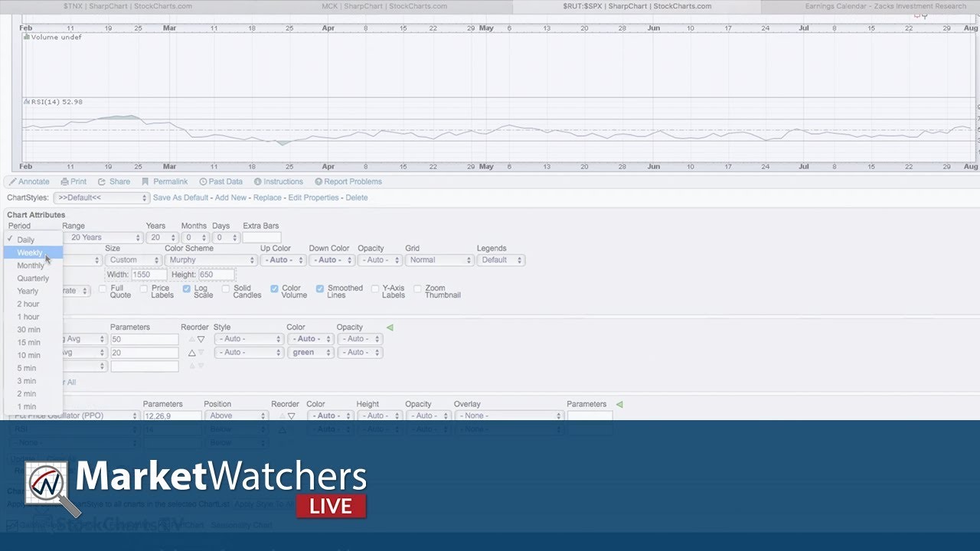Click the Replace link
Screen dimensions: 980x551
tap(267, 198)
